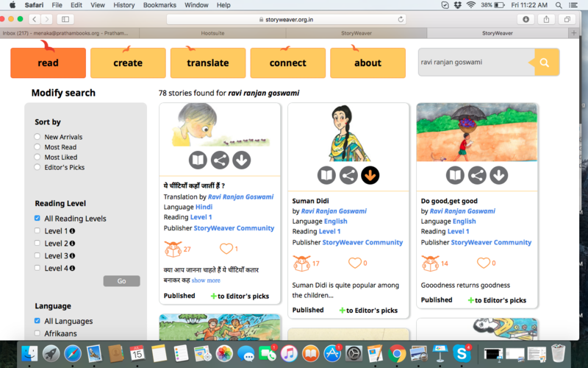Open the translate section
This screenshot has height=368, width=588.
click(208, 63)
